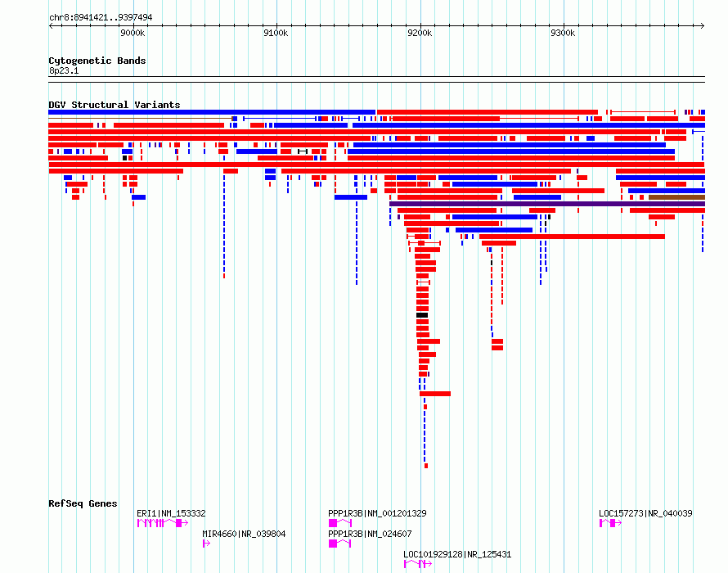The width and height of the screenshot is (728, 573).
Task: Select the black bracket variant near 9100k
Action: [x=303, y=151]
